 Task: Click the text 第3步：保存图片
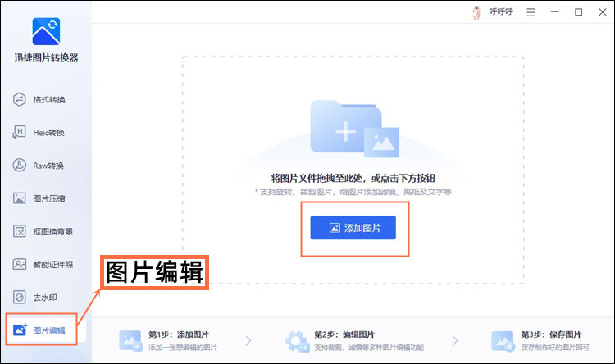(551, 334)
